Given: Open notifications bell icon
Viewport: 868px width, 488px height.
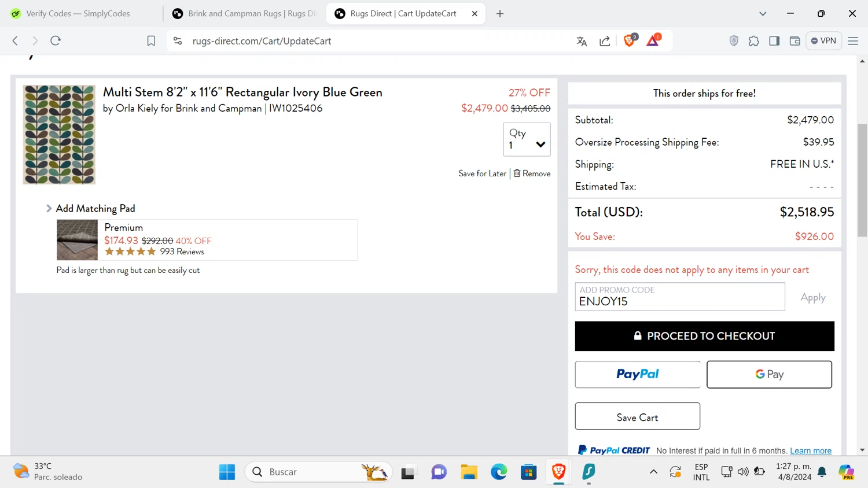Looking at the screenshot, I should pyautogui.click(x=822, y=472).
